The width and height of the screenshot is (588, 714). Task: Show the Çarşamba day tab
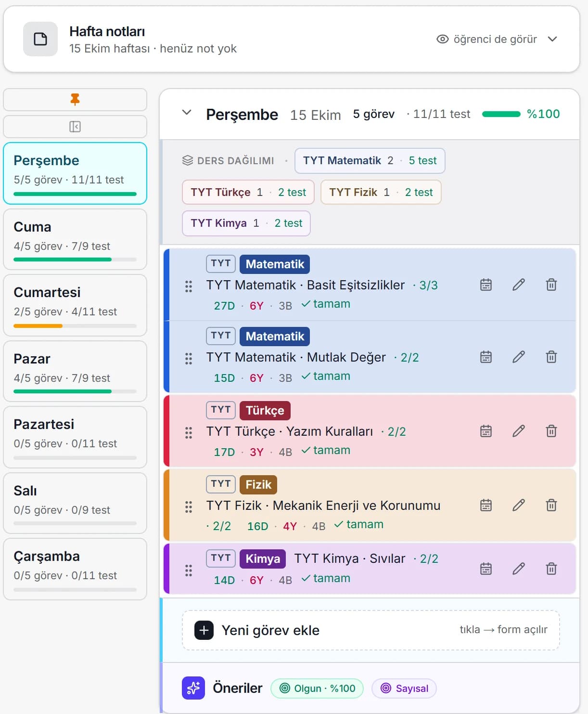75,569
